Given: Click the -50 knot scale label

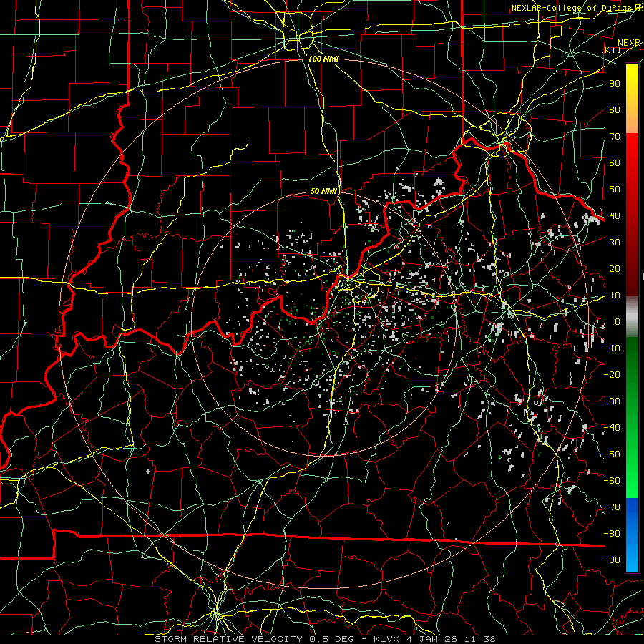Looking at the screenshot, I should pos(612,454).
